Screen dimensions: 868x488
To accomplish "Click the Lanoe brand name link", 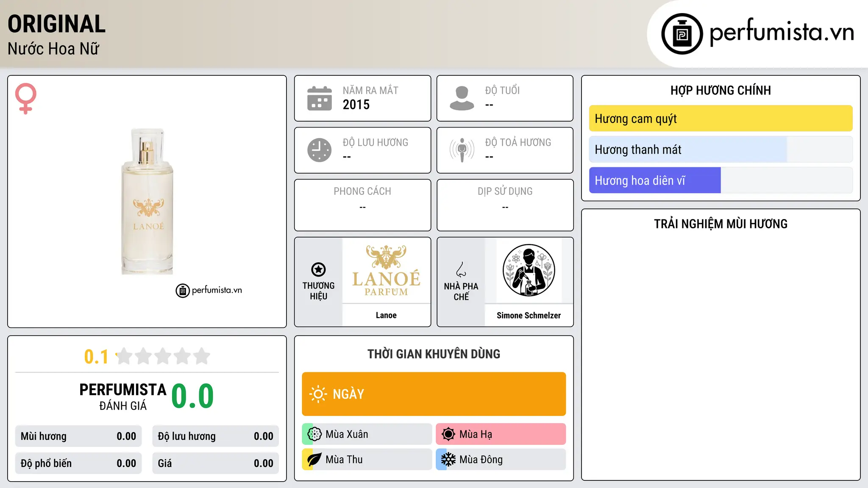I will coord(386,315).
